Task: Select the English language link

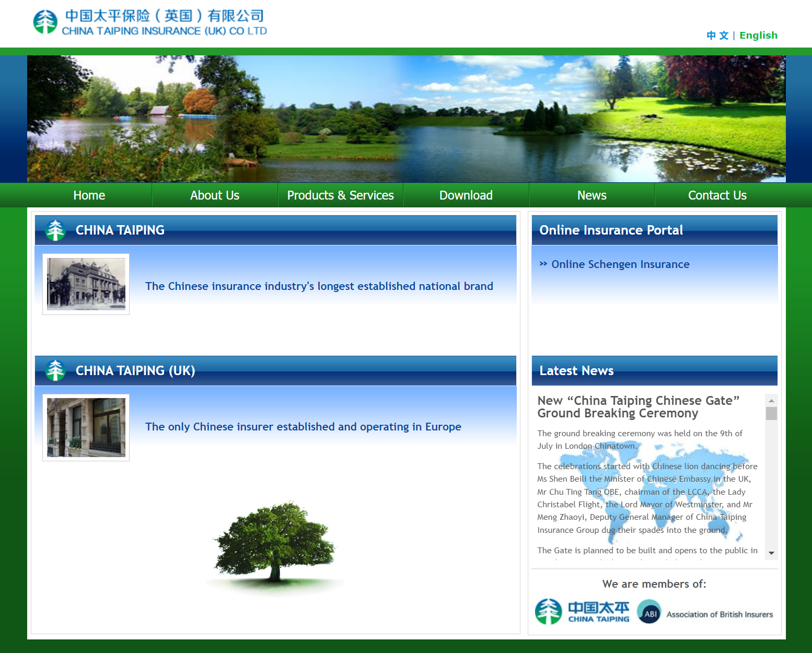Action: tap(758, 36)
